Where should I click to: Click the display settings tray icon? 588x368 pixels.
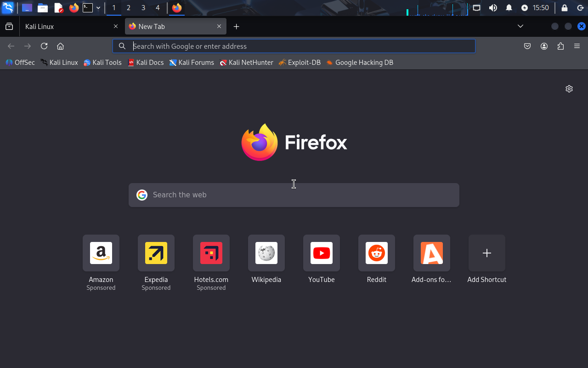[x=477, y=8]
